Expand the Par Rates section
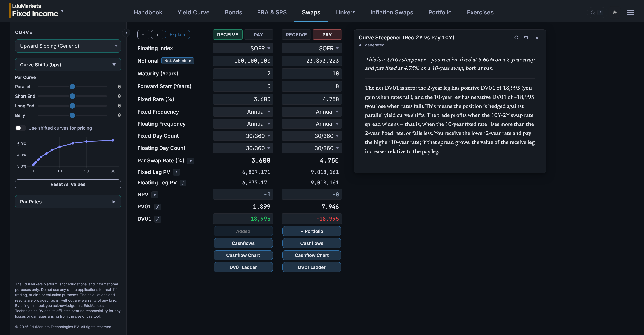 pyautogui.click(x=68, y=202)
